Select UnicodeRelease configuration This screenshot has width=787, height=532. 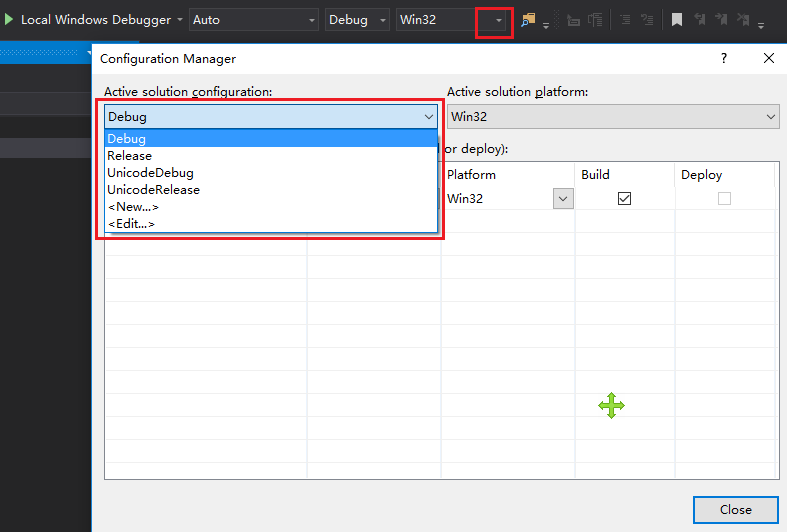[271, 190]
